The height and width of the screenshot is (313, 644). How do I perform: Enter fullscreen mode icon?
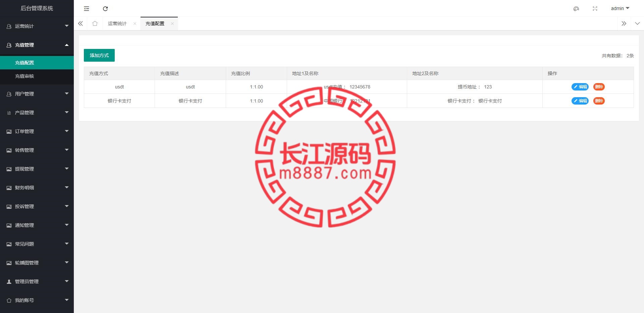click(x=595, y=9)
